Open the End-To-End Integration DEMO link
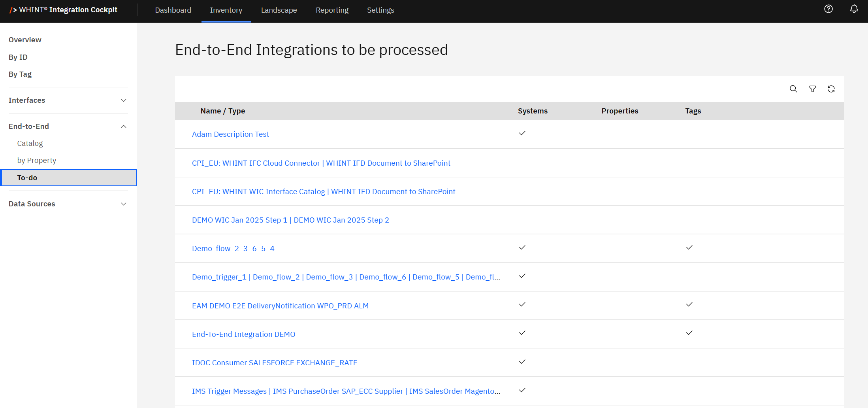 243,334
